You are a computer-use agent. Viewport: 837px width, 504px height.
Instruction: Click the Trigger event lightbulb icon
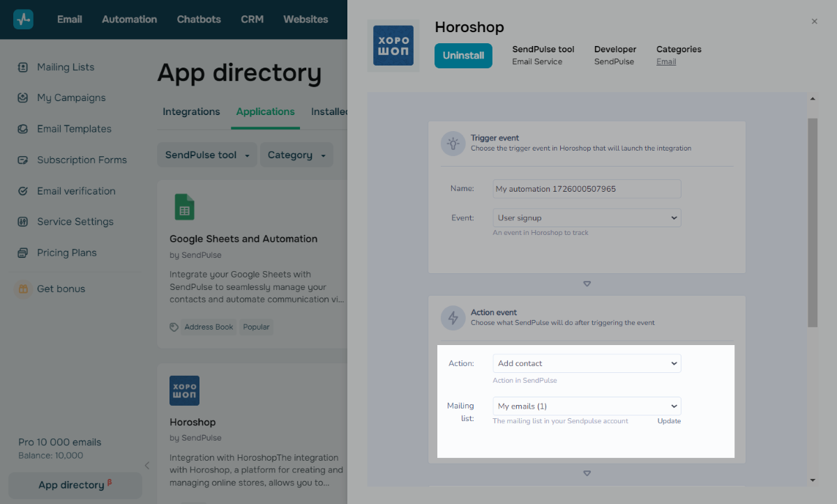(453, 144)
